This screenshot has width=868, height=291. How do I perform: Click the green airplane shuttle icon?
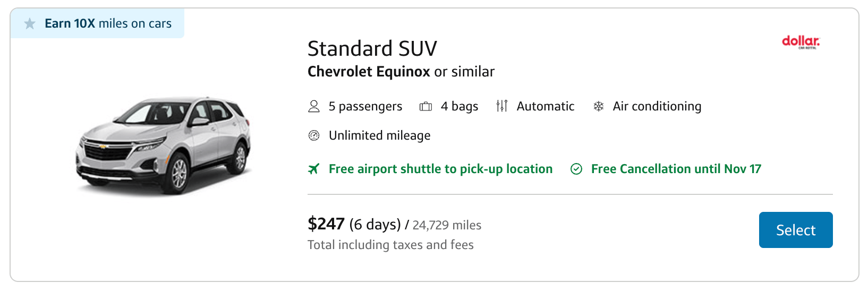(314, 169)
